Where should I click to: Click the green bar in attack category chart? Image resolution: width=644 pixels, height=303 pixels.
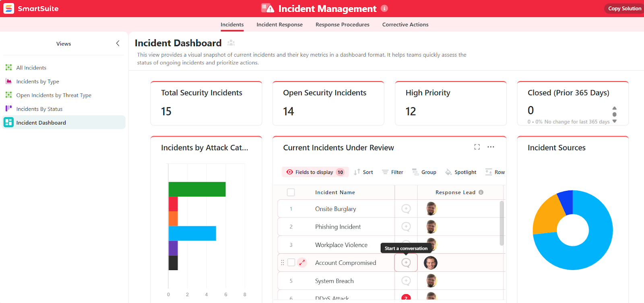click(197, 189)
